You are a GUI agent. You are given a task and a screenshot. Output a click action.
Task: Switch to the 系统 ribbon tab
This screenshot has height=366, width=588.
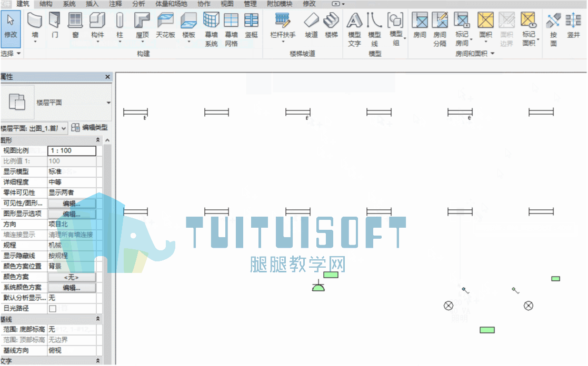point(69,4)
